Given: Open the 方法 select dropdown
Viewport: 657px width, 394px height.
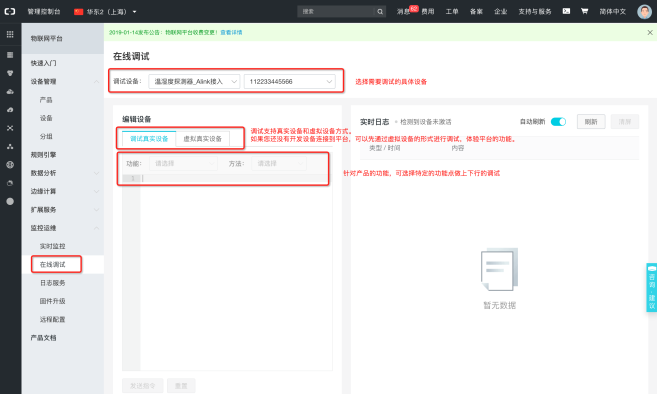Looking at the screenshot, I should click(x=279, y=163).
